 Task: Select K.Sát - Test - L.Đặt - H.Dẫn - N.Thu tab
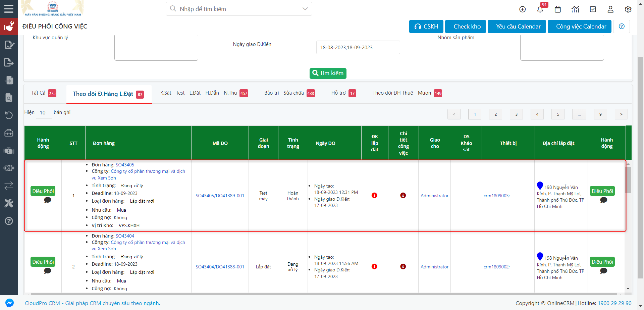coord(204,93)
